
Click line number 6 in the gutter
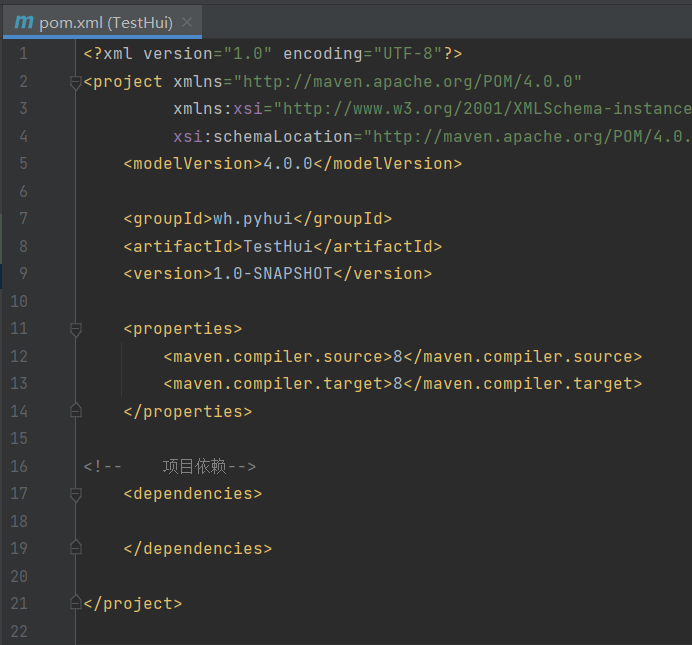click(x=23, y=191)
